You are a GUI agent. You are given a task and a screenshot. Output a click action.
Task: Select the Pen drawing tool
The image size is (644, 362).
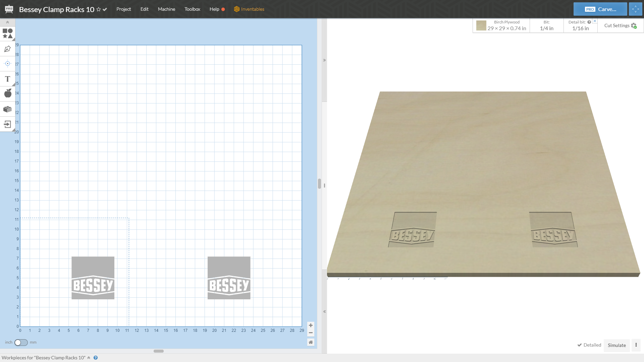7,49
